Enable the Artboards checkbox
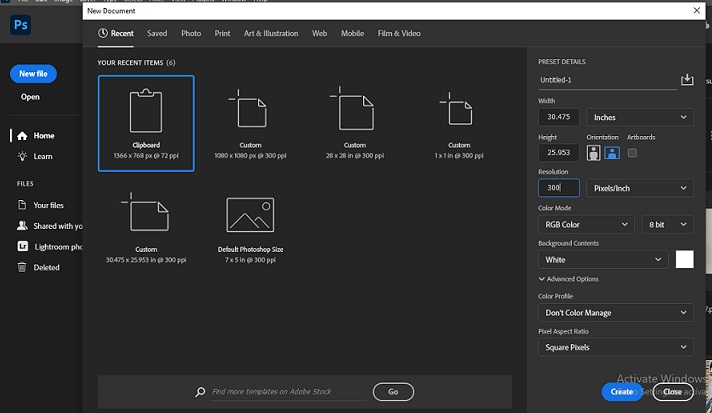Viewport: 712px width, 413px height. (x=632, y=153)
